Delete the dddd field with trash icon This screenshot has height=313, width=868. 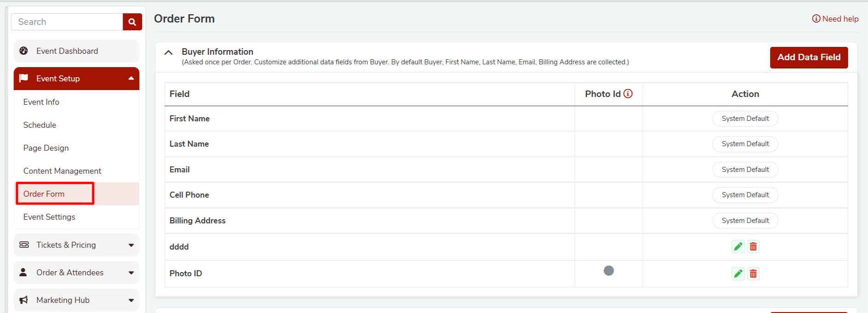tap(753, 247)
